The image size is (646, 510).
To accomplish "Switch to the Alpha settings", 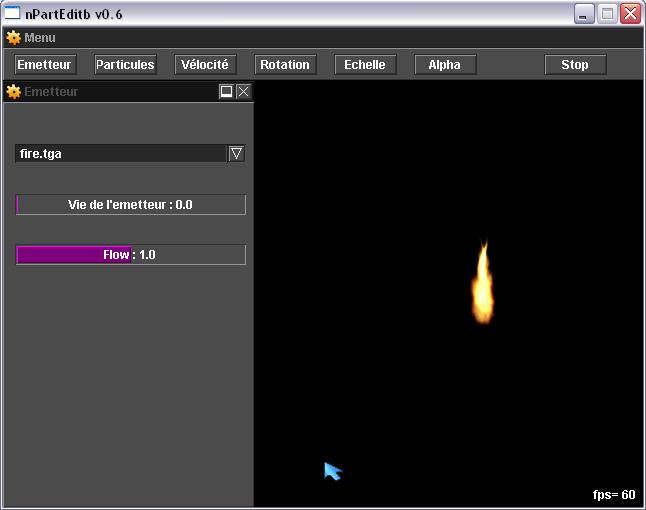I will point(445,65).
